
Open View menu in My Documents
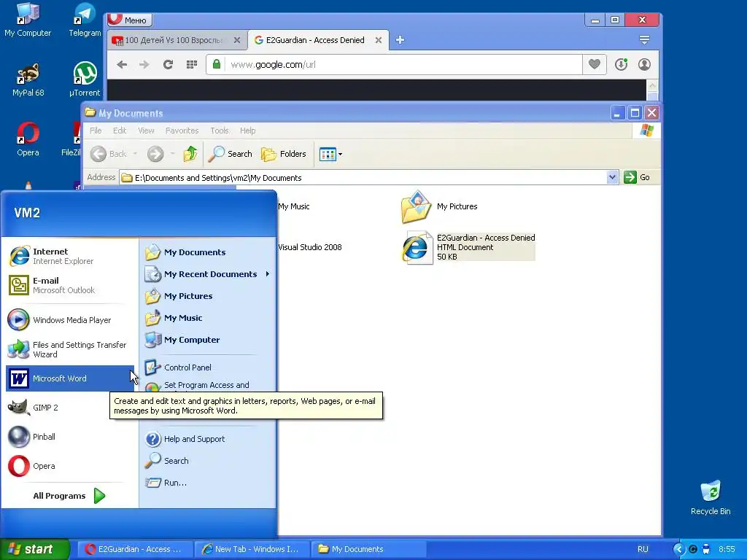[x=146, y=131]
